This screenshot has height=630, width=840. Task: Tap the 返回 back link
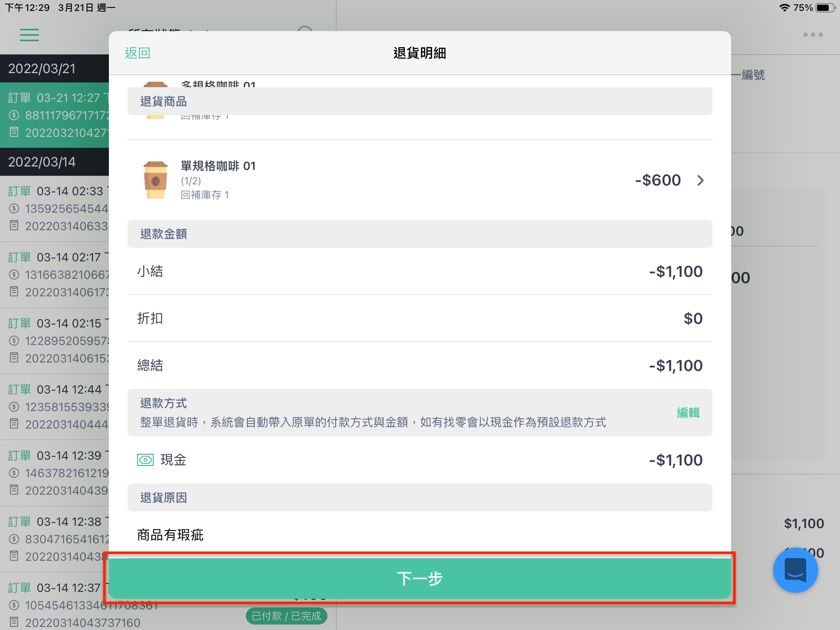(x=137, y=53)
